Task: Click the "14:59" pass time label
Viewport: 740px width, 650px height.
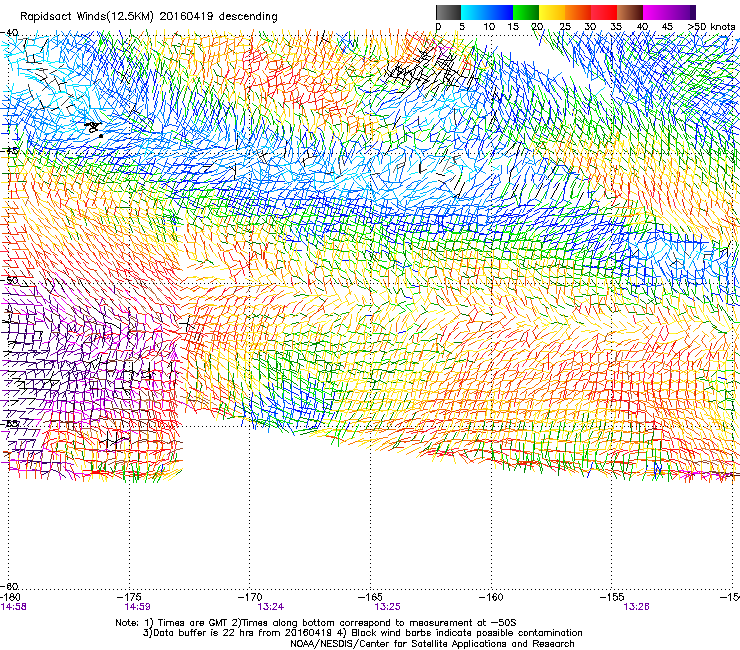Action: point(137,607)
